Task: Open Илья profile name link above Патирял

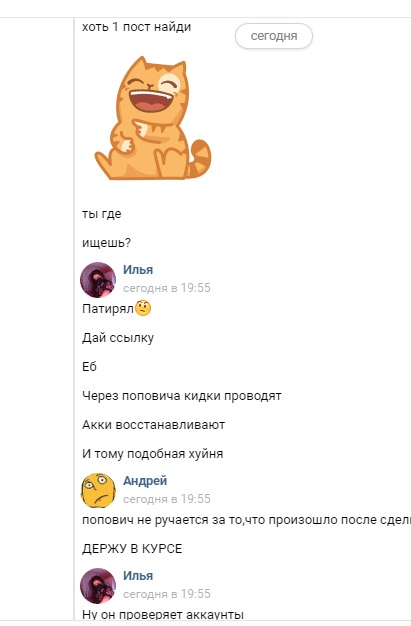Action: coord(138,269)
